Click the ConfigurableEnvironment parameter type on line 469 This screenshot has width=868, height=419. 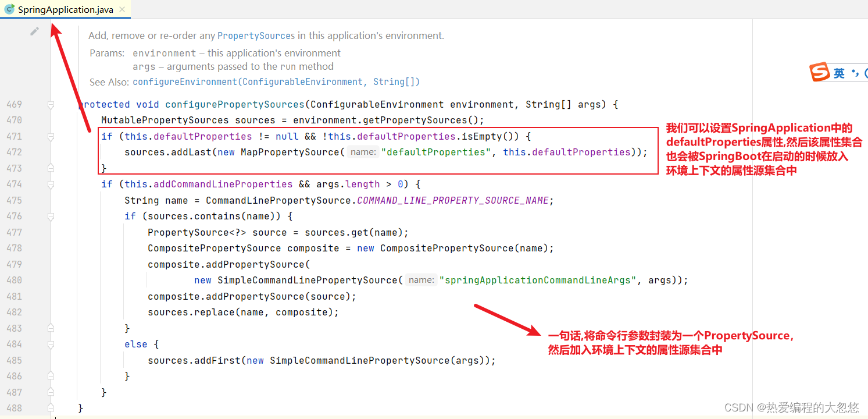point(377,105)
